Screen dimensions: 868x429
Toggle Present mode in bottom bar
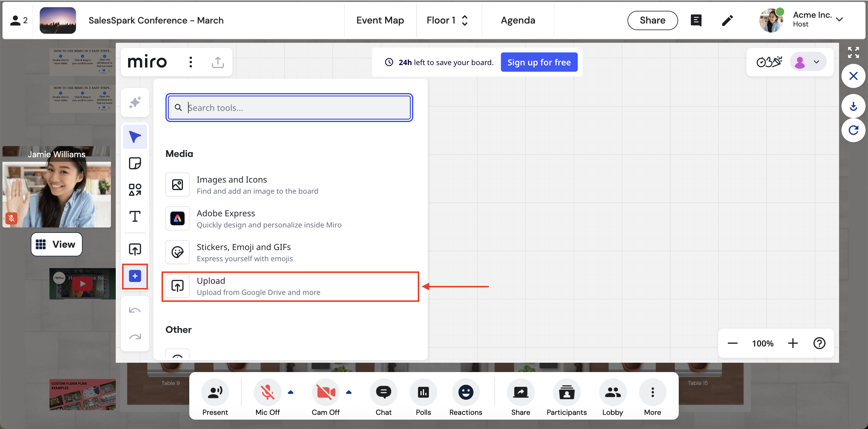pos(215,392)
